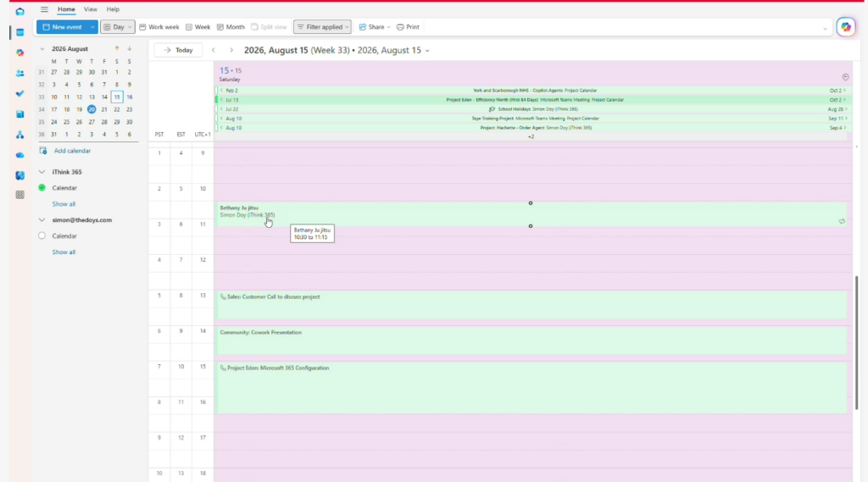Select August 20 in mini calendar
Image resolution: width=868 pixels, height=482 pixels.
(92, 109)
